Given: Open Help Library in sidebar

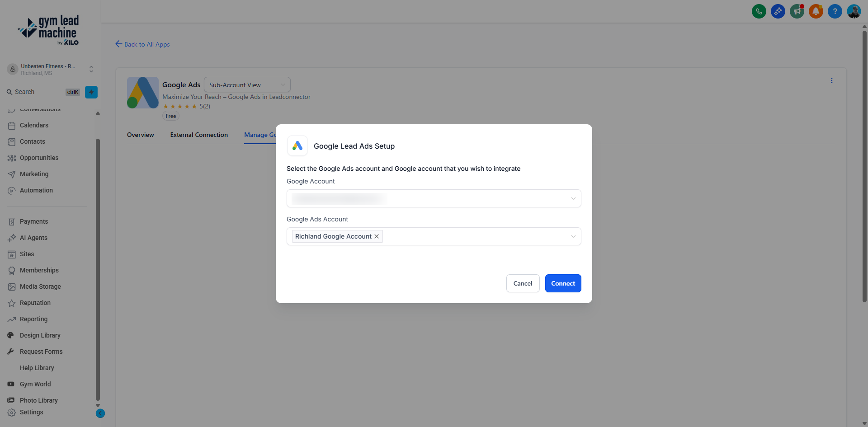Looking at the screenshot, I should tap(37, 368).
